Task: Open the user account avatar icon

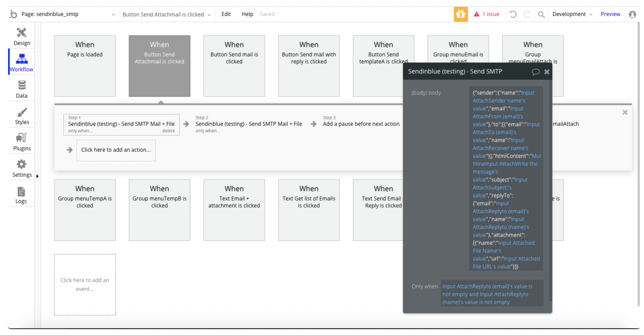Action: click(x=632, y=14)
